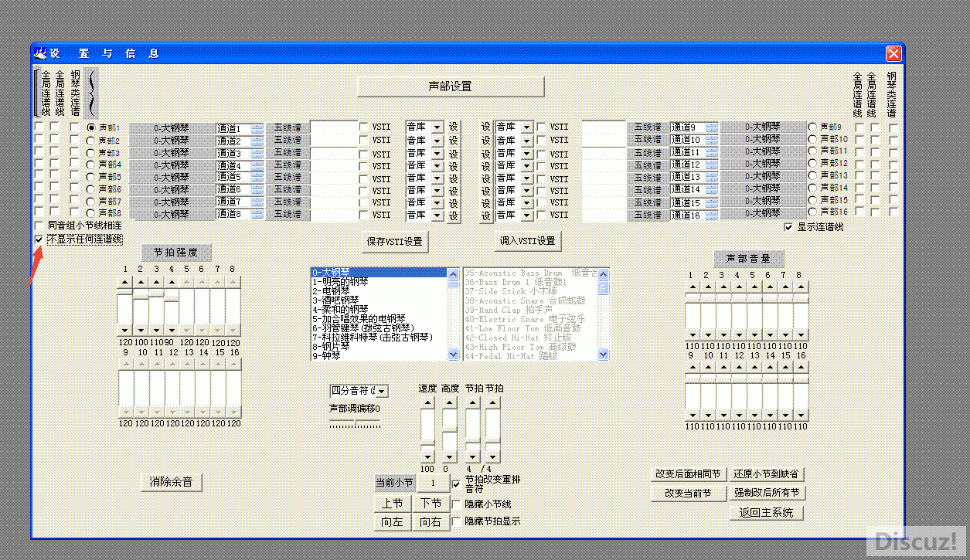Viewport: 970px width, 560px height.
Task: Click the 通道9 spinner arrows
Action: (x=711, y=127)
